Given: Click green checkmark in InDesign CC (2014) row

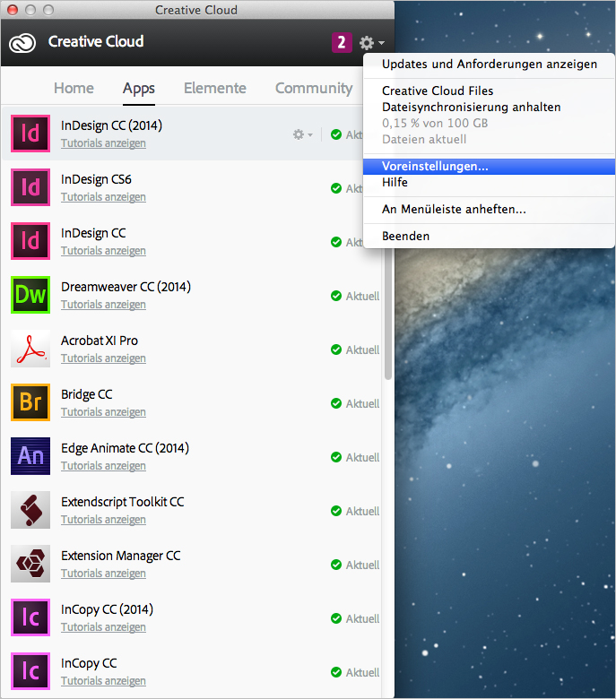Looking at the screenshot, I should [336, 134].
